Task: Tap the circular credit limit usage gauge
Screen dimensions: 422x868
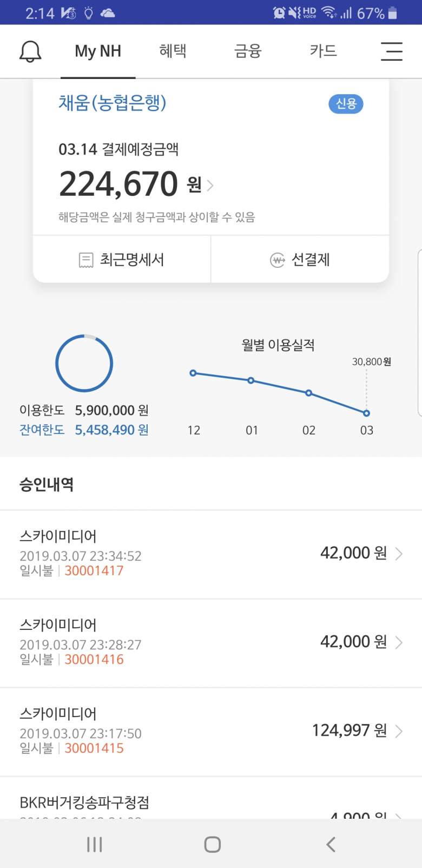Action: [84, 363]
